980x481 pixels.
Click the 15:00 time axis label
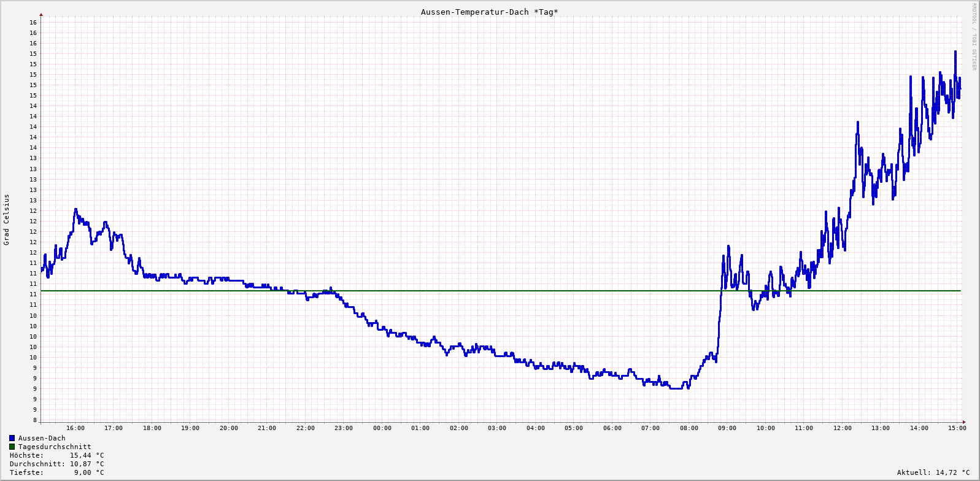tap(957, 428)
